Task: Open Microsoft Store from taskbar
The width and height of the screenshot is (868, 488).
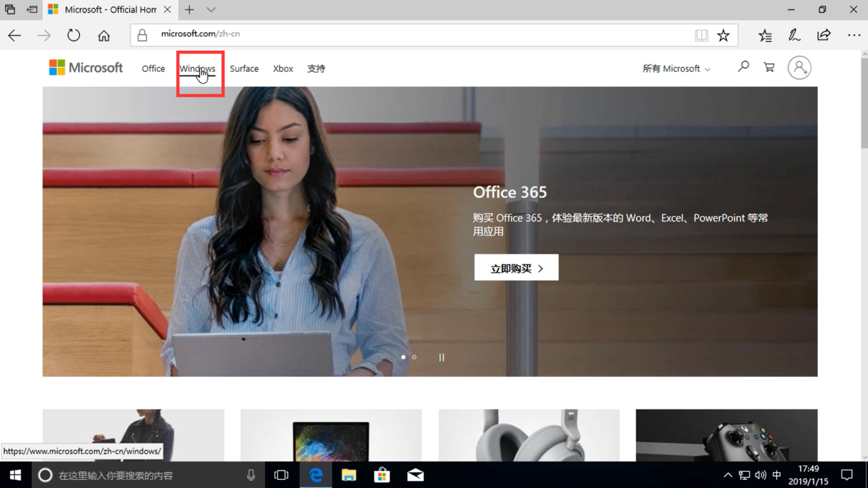Action: click(382, 475)
